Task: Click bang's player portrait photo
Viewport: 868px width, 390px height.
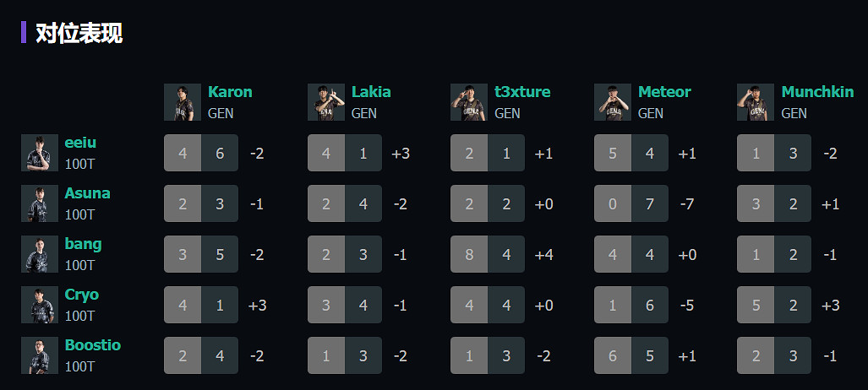Action: (40, 254)
